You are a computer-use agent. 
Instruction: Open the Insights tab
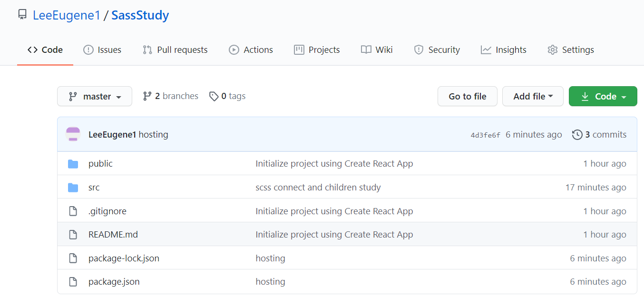click(x=504, y=50)
